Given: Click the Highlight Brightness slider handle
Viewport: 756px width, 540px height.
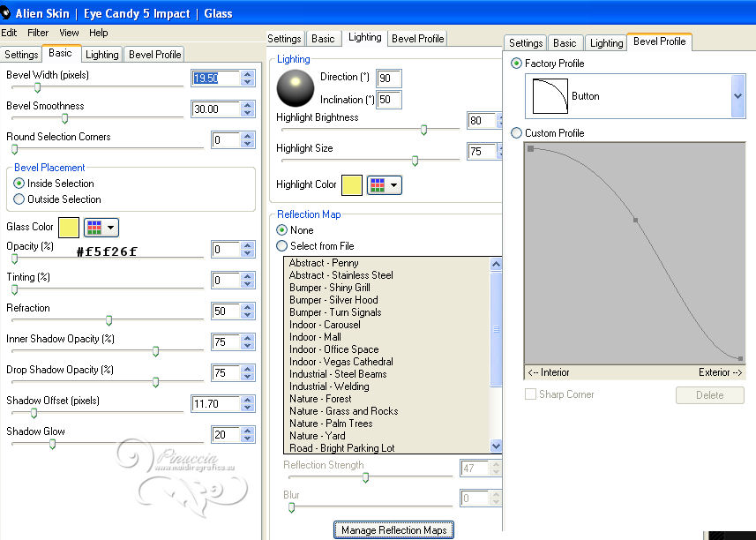Looking at the screenshot, I should click(423, 130).
